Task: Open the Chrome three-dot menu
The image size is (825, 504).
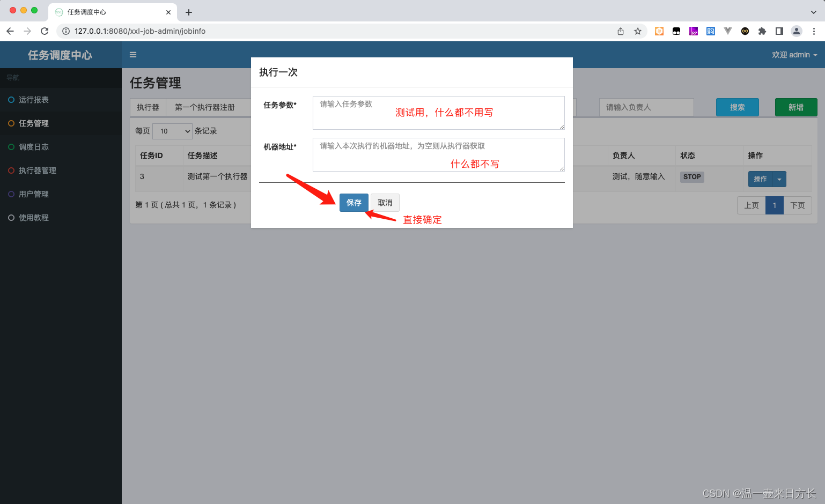Action: (814, 31)
